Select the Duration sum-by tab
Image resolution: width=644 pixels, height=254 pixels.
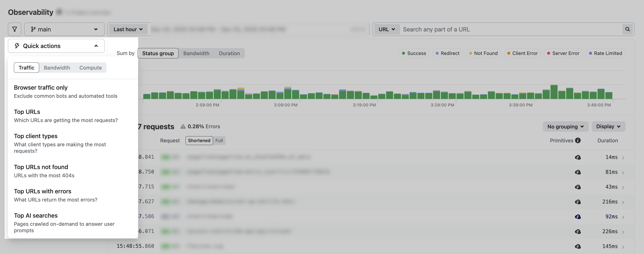click(x=229, y=53)
